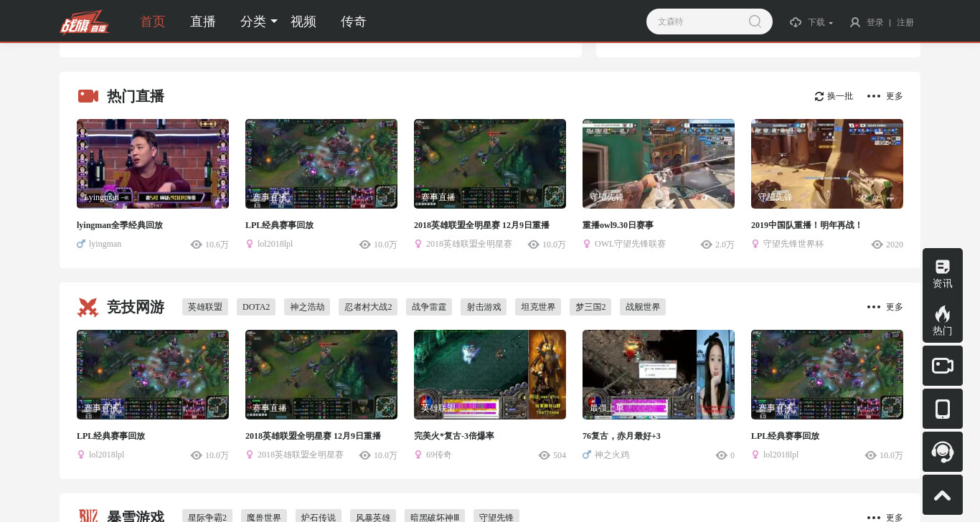Select the 忍者村大战2 category tag

point(368,307)
